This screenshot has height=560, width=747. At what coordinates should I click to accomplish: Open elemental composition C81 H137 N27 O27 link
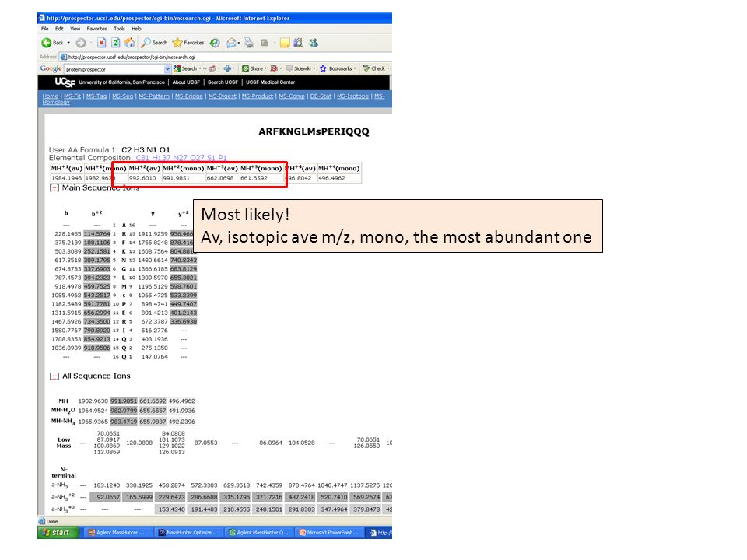tap(181, 158)
